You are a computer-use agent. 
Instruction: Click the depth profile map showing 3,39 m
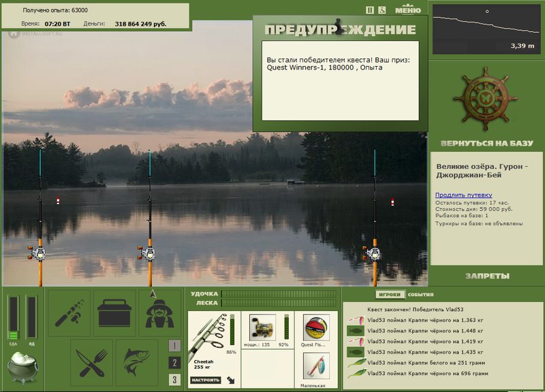(486, 29)
